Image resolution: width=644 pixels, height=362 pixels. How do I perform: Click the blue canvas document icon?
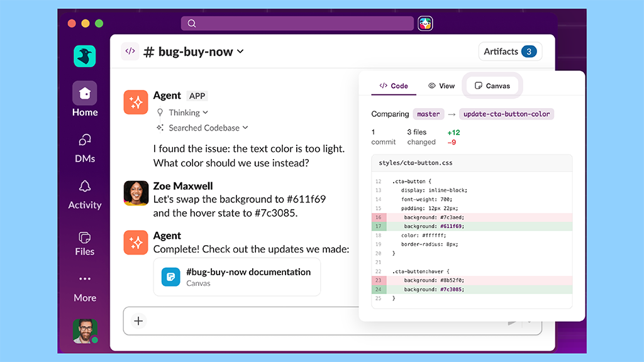click(x=170, y=277)
